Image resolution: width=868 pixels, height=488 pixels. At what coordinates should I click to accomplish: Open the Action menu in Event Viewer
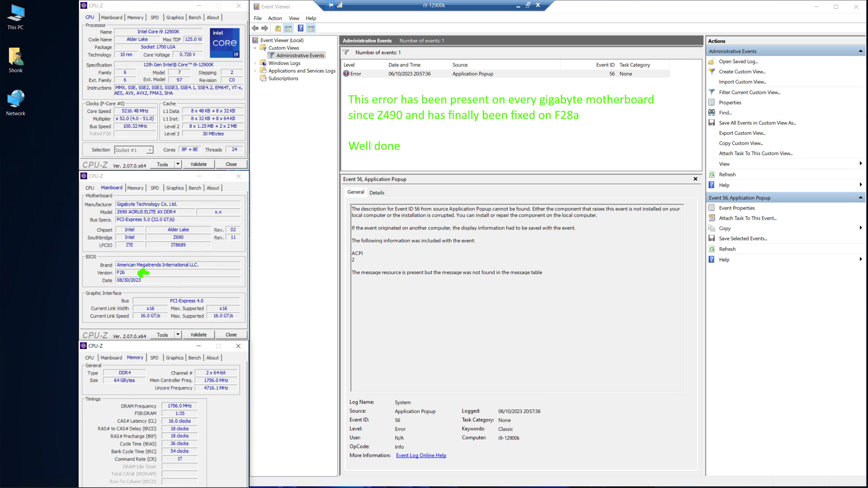click(x=275, y=18)
